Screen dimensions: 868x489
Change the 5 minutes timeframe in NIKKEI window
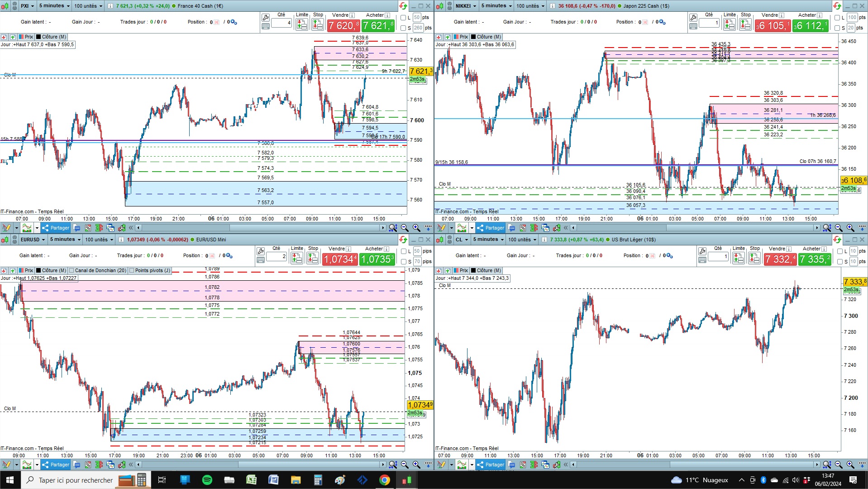[x=496, y=6]
